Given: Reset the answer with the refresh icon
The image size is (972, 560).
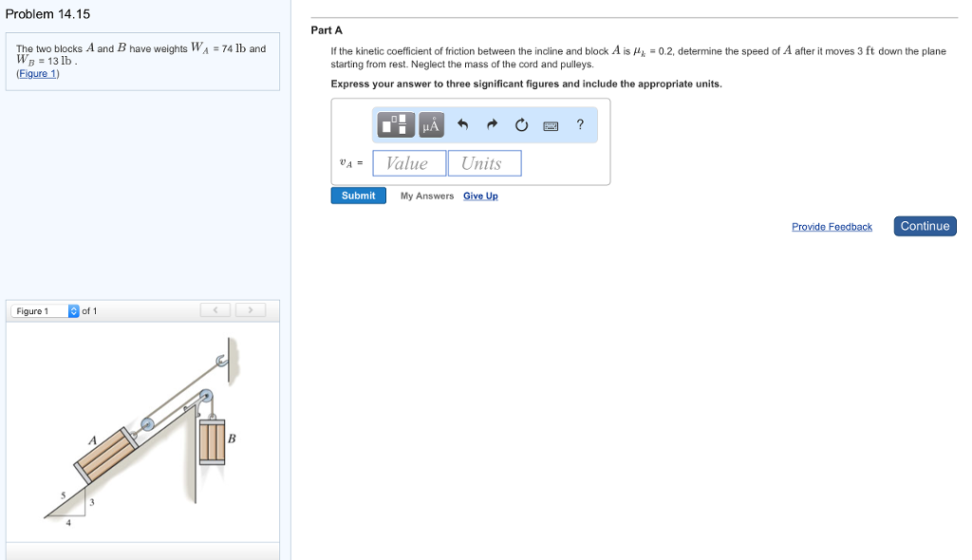Looking at the screenshot, I should click(x=521, y=124).
